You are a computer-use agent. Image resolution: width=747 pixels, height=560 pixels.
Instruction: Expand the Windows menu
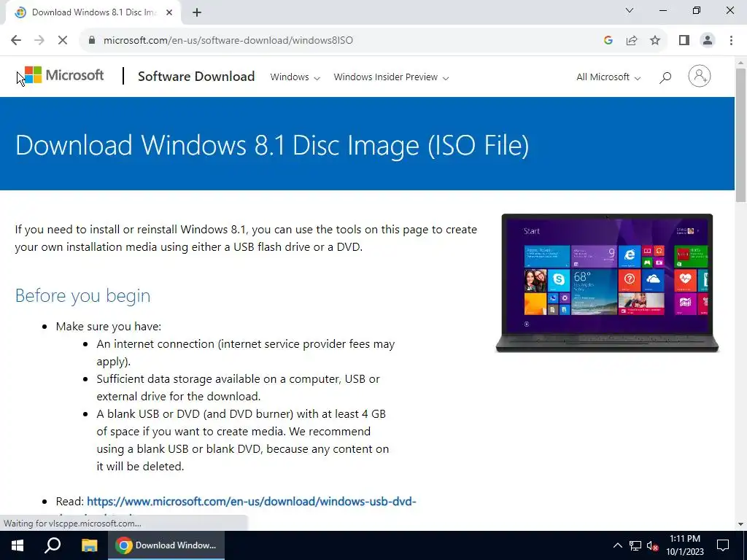pyautogui.click(x=295, y=77)
